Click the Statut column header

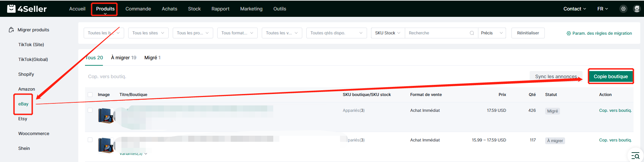point(551,95)
